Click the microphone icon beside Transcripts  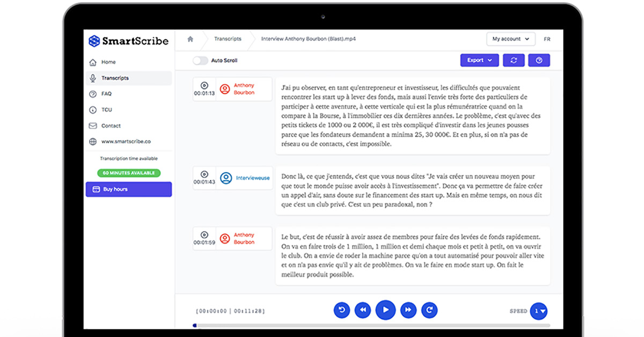coord(93,78)
